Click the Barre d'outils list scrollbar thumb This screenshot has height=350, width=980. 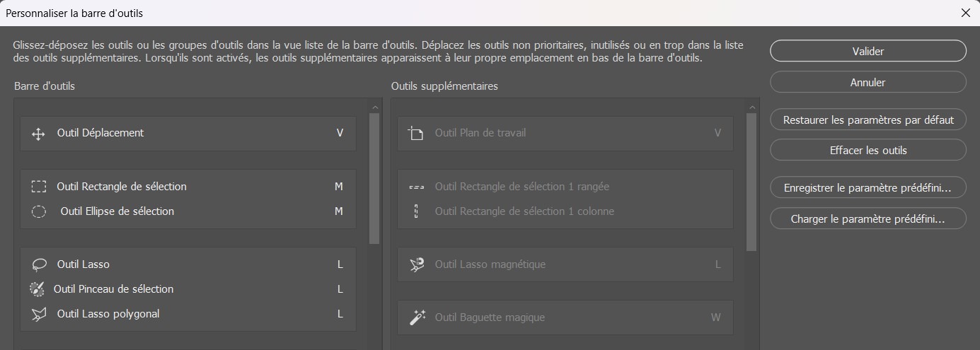374,178
